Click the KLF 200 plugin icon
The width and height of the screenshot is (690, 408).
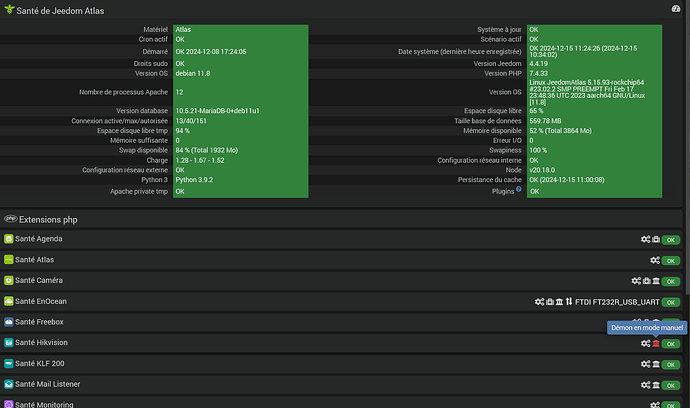click(x=8, y=364)
